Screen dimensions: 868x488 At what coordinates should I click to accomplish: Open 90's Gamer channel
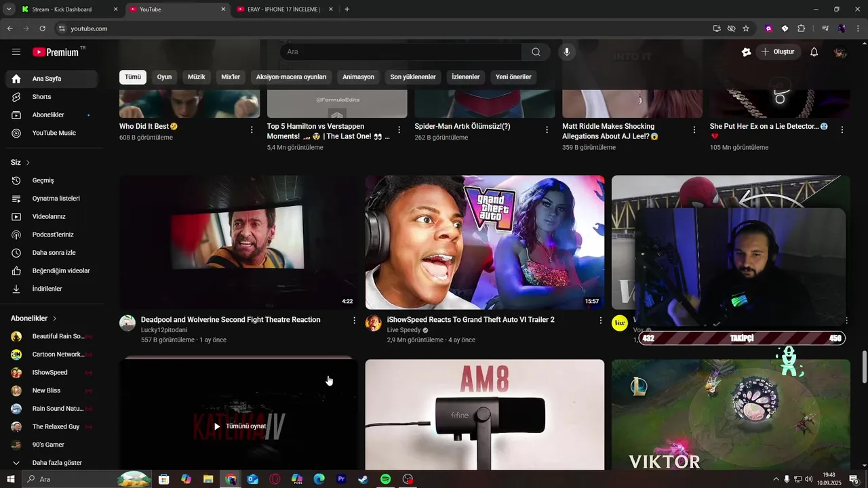[52, 445]
